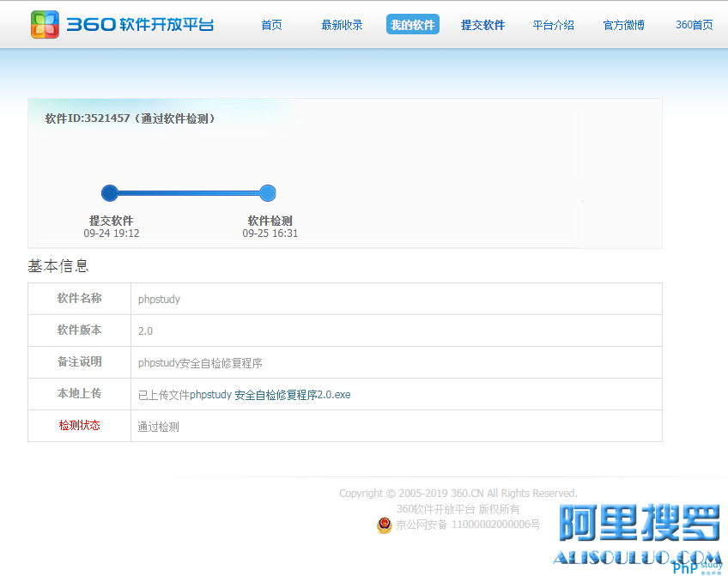Click the 软件版本 row label
This screenshot has width=728, height=576.
pos(79,330)
